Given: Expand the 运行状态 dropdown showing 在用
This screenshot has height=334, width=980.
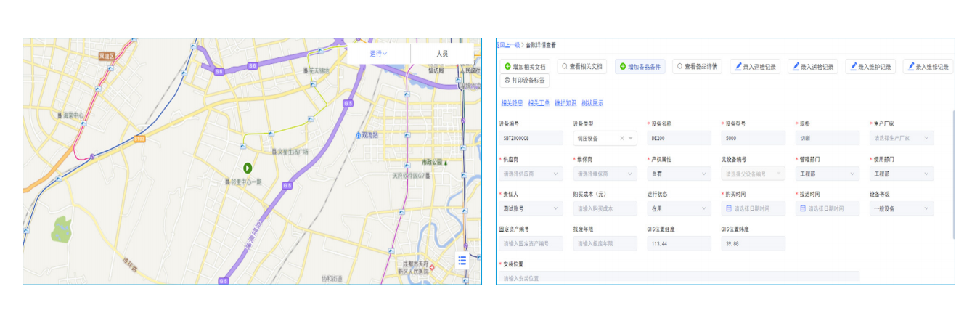Looking at the screenshot, I should click(x=678, y=208).
